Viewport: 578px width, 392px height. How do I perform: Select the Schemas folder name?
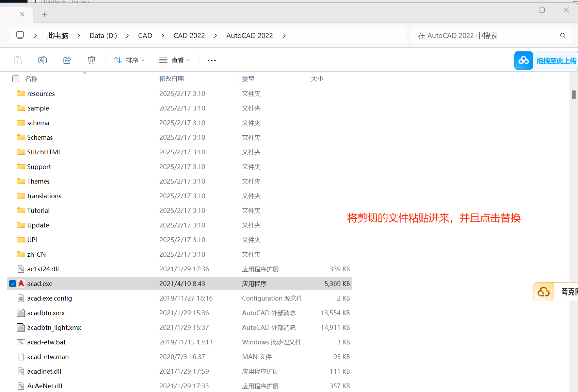pyautogui.click(x=40, y=137)
